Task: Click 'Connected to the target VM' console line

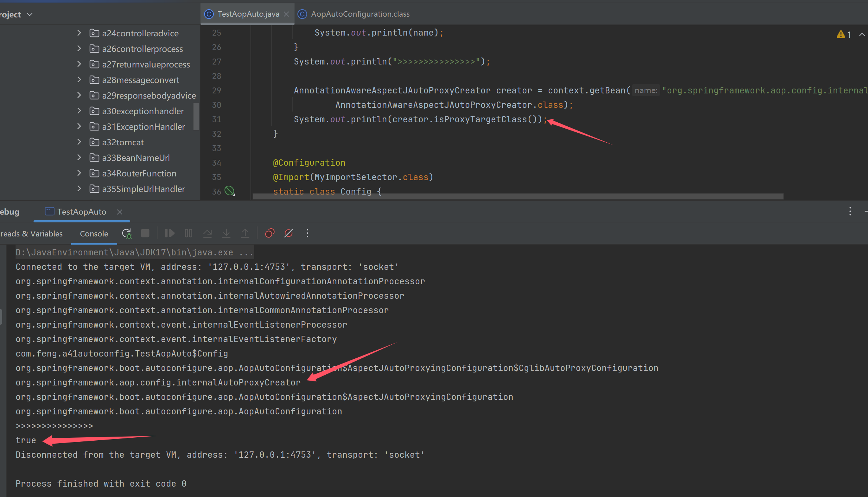Action: tap(207, 267)
